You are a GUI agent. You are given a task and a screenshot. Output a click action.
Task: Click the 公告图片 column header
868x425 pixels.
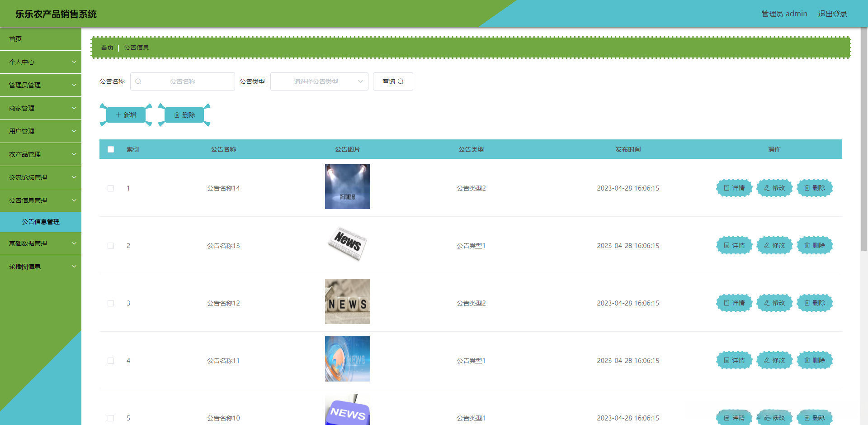pos(348,149)
